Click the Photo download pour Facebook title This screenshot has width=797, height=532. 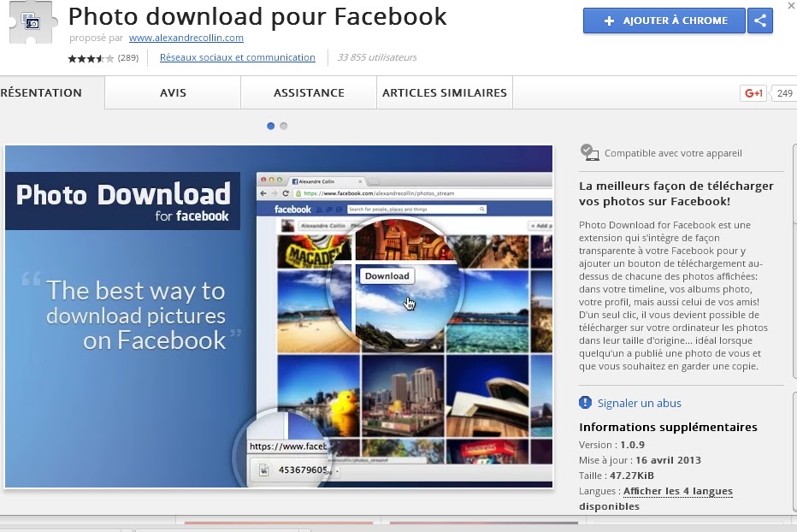257,16
